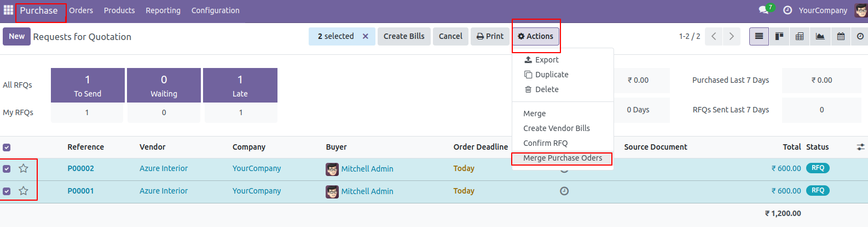
Task: Sort by the Order Deadline column header
Action: (481, 147)
